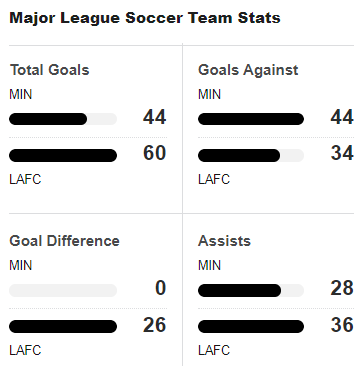363x366 pixels.
Task: Click the LAFC Goals Against progress bar
Action: tap(251, 156)
